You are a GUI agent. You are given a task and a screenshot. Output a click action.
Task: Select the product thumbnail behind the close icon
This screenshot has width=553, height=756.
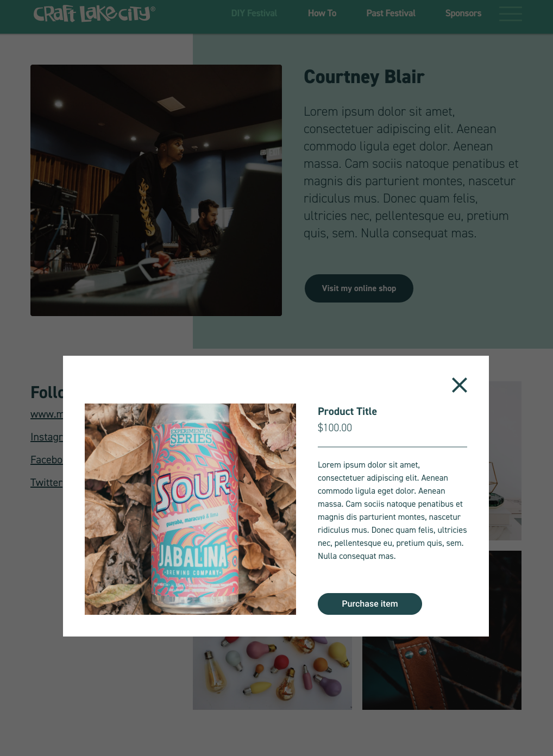[505, 461]
